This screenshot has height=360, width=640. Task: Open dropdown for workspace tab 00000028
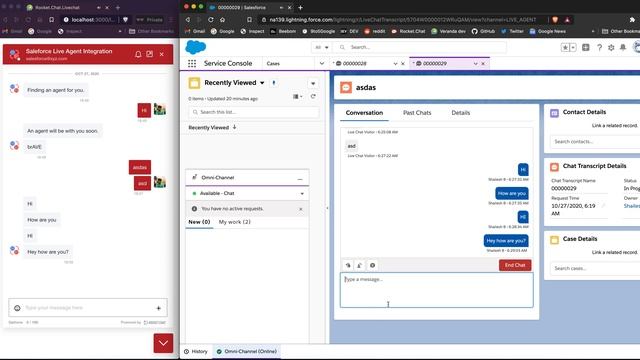pos(395,64)
